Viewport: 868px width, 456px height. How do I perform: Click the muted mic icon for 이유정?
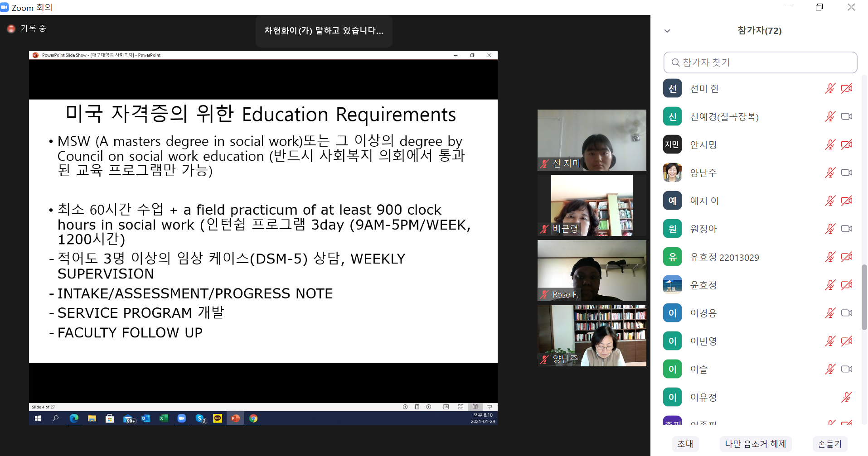coord(846,398)
